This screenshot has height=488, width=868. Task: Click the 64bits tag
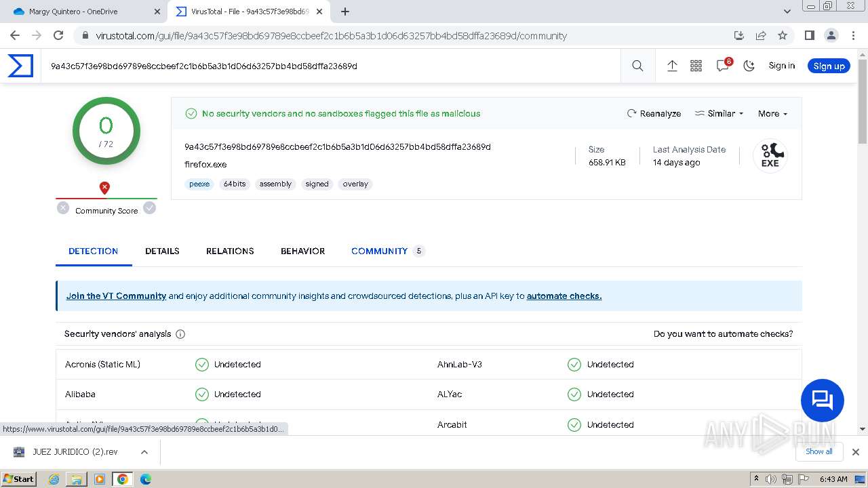point(235,184)
